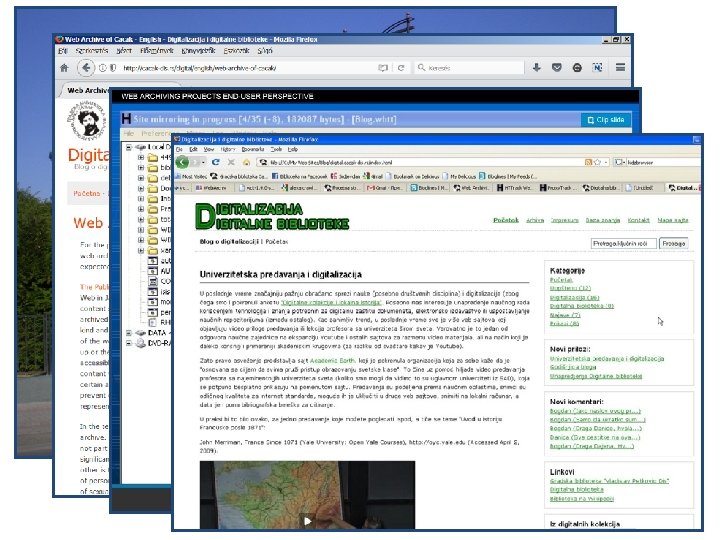Click the DVD-RAM drive icon in the HTTrack tree
Viewport: 720px width, 540px height.
coord(141,343)
